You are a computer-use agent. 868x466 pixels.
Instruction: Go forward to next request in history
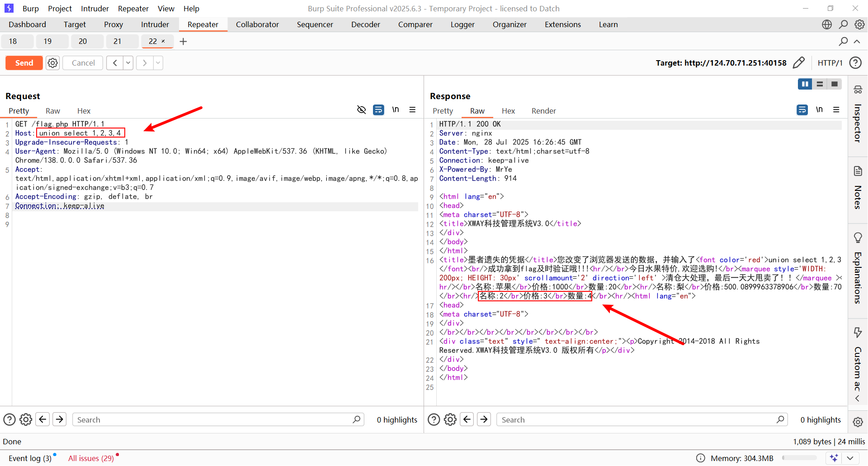click(x=145, y=63)
